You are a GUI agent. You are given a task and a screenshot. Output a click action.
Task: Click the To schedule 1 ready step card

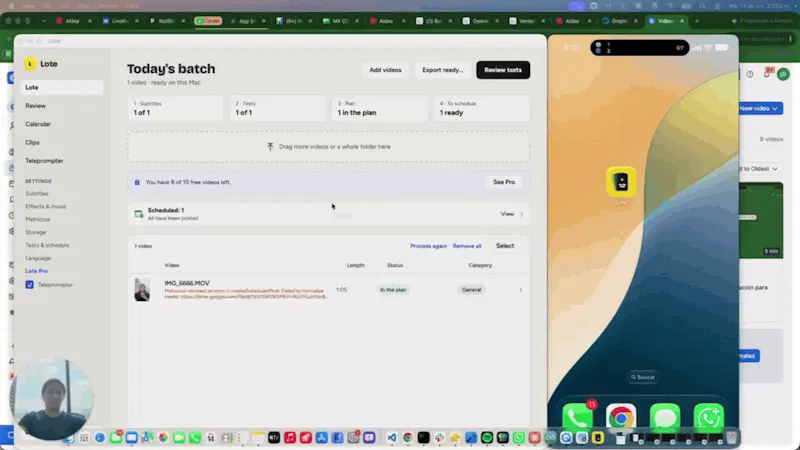(x=482, y=108)
